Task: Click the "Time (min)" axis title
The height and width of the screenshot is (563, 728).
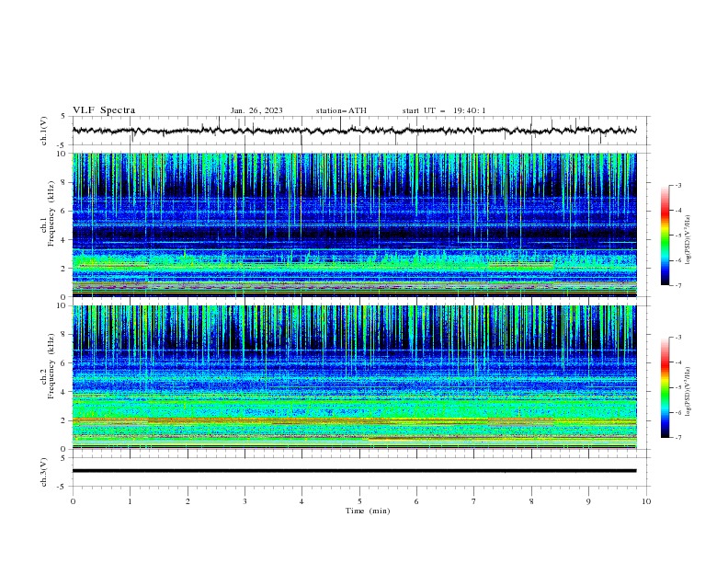Action: click(x=368, y=511)
